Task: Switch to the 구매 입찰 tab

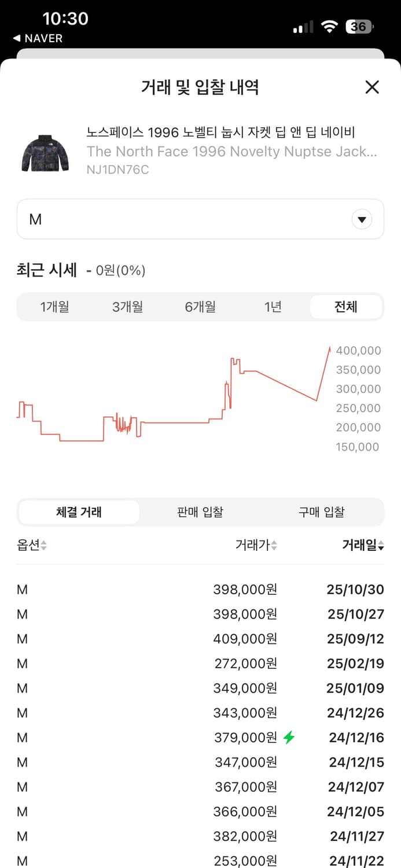Action: (x=322, y=512)
